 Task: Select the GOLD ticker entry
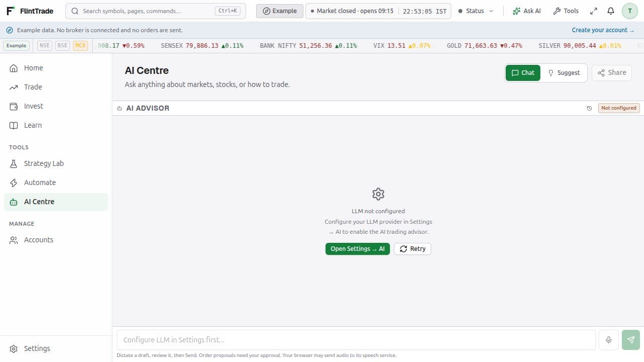click(x=484, y=46)
